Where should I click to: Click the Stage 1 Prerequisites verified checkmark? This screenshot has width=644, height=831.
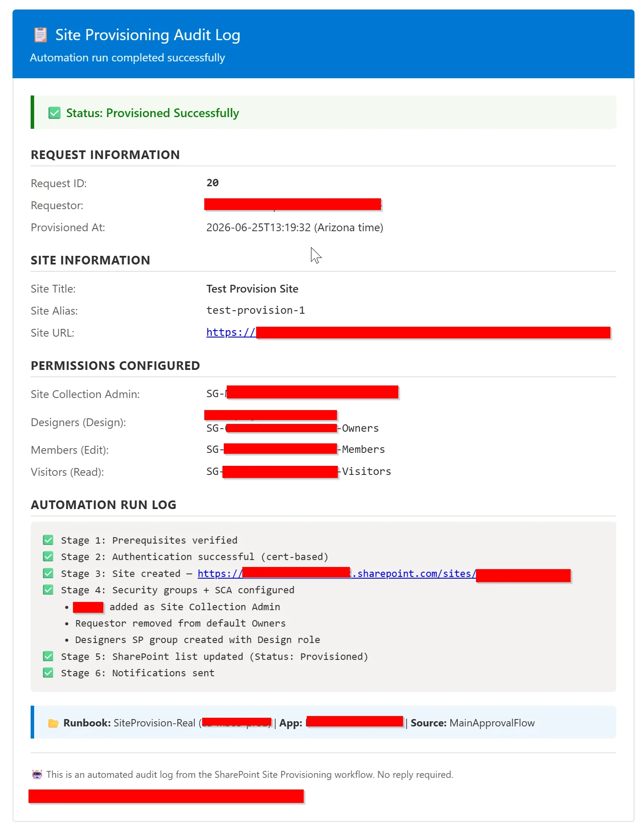click(48, 540)
